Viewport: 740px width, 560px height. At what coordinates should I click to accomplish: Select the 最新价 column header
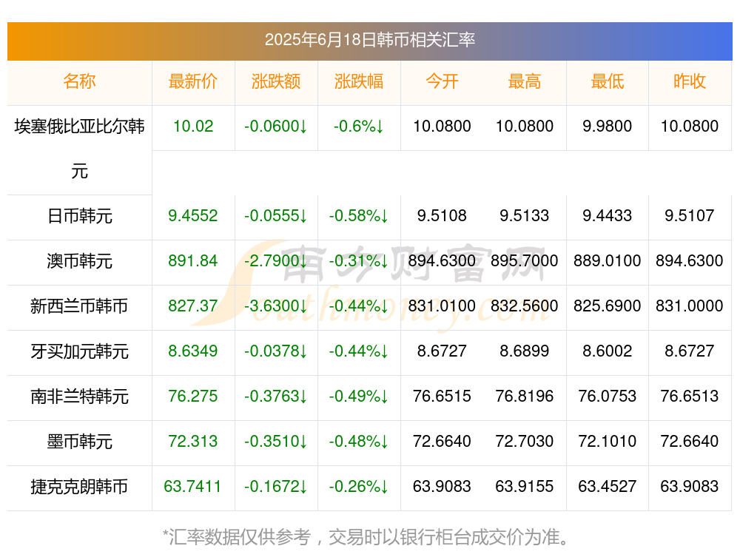click(193, 81)
